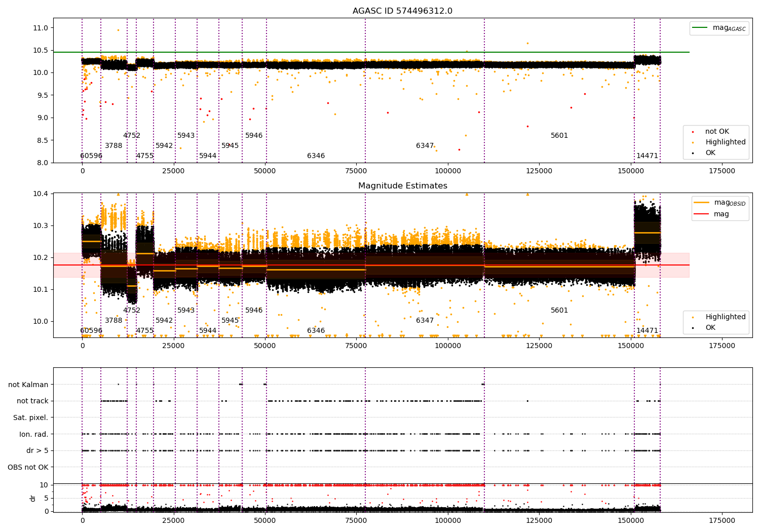The height and width of the screenshot is (532, 760).
Task: Click obsid label '5943' in Magnitude Estimates plot
Action: [x=186, y=310]
